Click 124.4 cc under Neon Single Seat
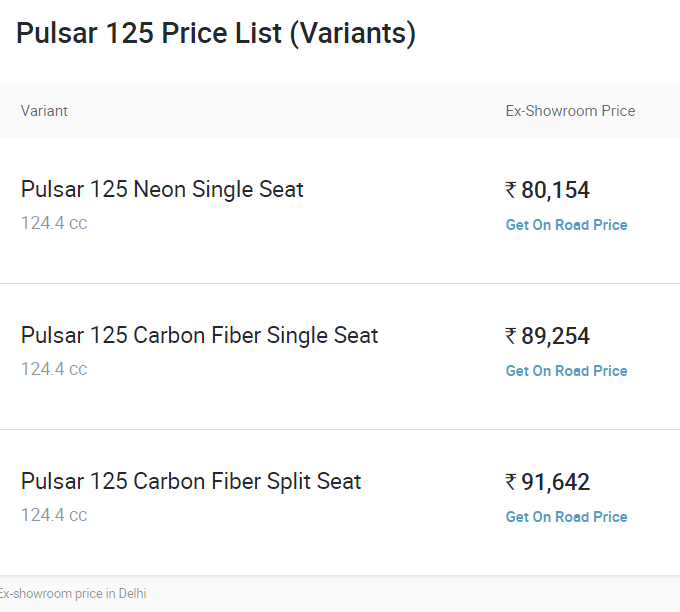 pyautogui.click(x=54, y=223)
